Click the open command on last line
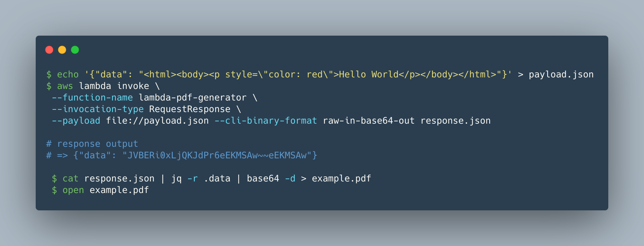The height and width of the screenshot is (246, 644). point(73,190)
